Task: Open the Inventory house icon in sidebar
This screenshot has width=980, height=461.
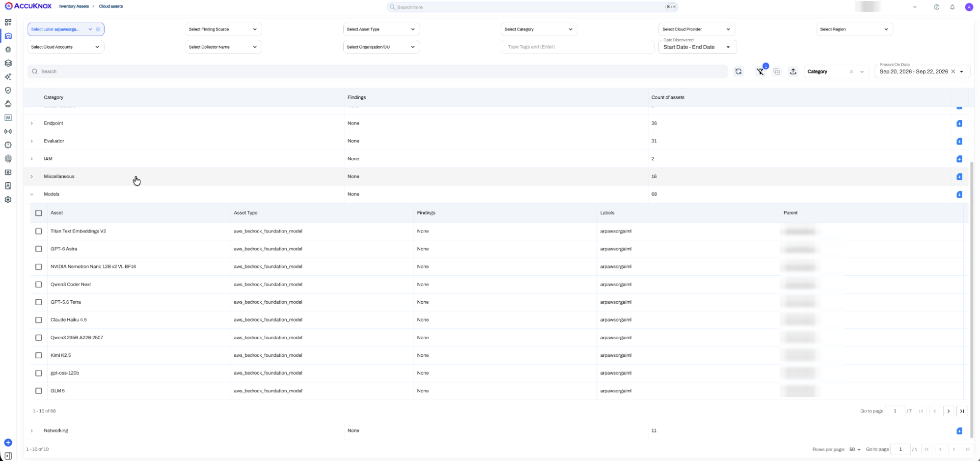Action: [8, 36]
